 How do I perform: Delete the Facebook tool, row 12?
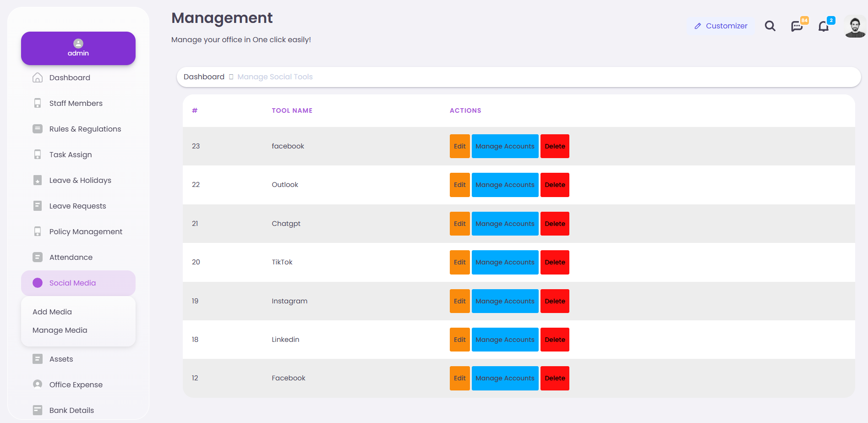coord(555,378)
